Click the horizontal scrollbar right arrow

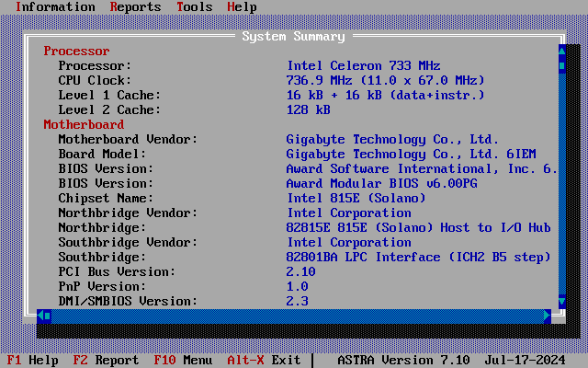click(548, 316)
